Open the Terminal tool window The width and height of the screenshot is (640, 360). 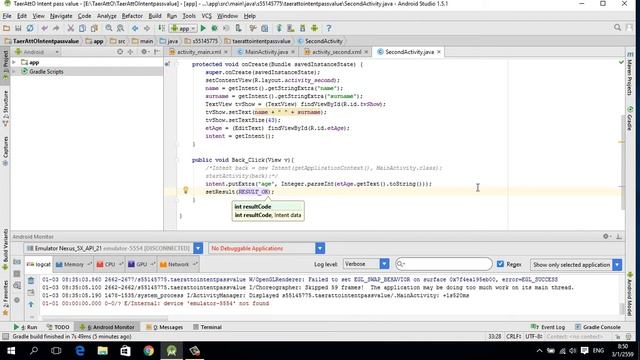click(x=207, y=327)
